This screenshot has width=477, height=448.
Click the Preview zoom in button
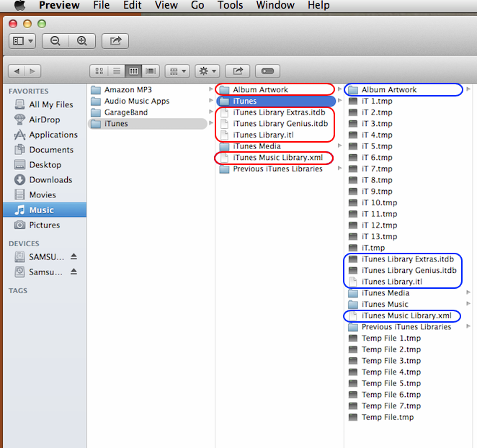82,41
